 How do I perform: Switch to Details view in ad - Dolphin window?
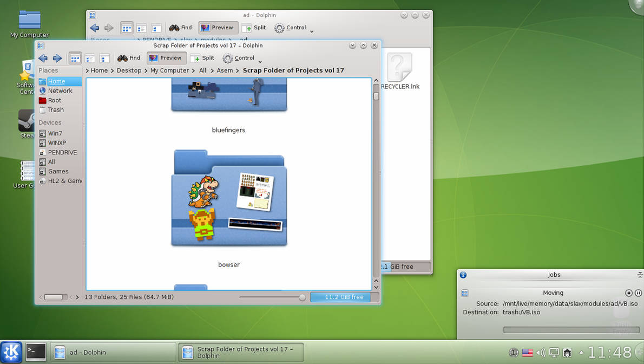point(156,28)
